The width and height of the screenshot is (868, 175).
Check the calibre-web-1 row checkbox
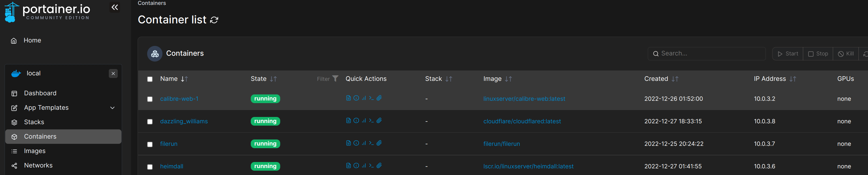tap(150, 99)
